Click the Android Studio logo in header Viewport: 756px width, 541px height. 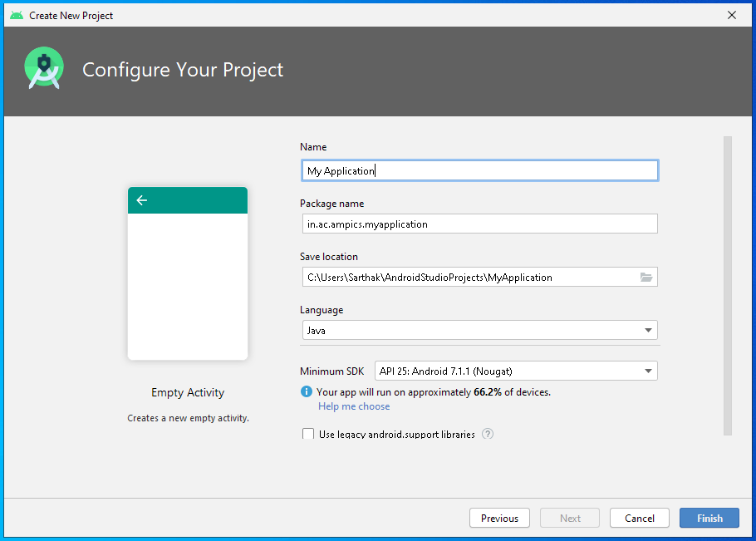point(44,68)
